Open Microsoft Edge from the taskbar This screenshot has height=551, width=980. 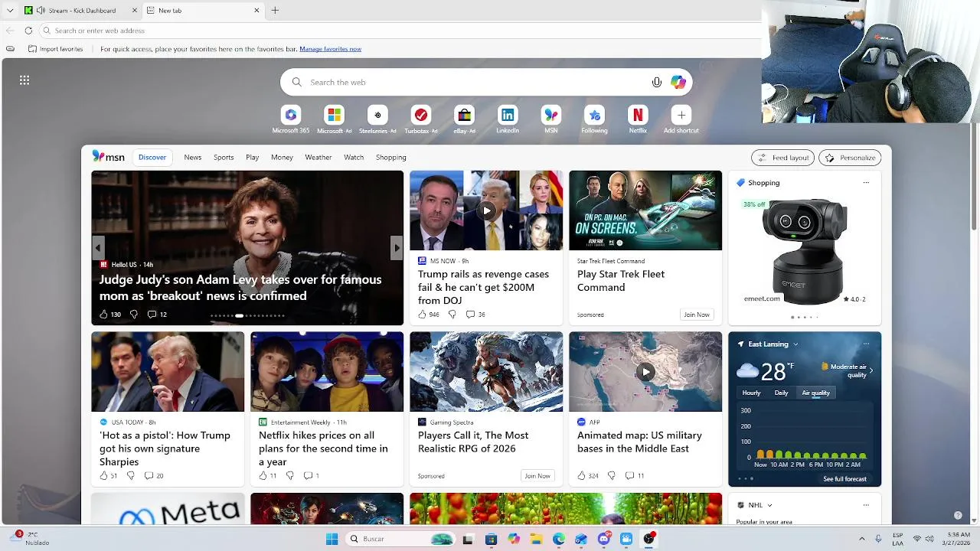[x=559, y=539]
